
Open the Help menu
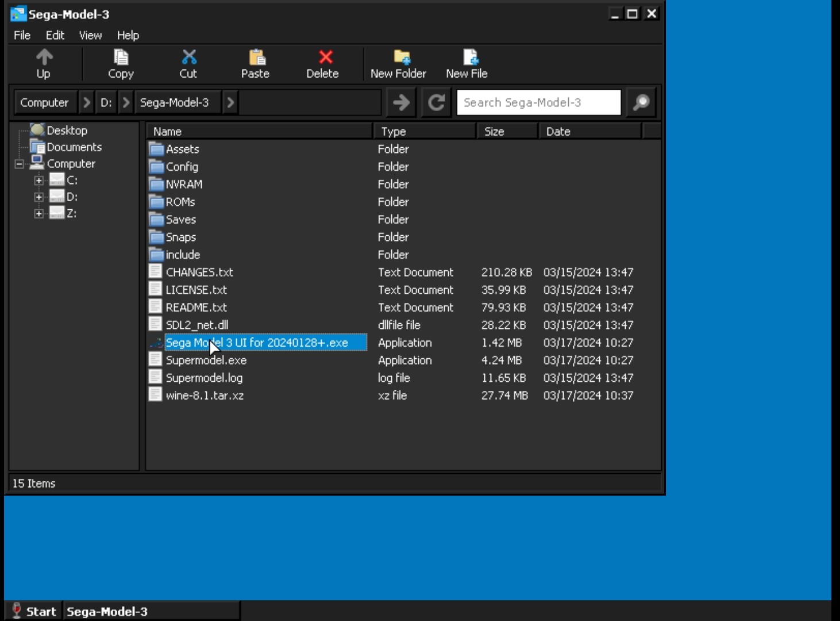[x=128, y=35]
